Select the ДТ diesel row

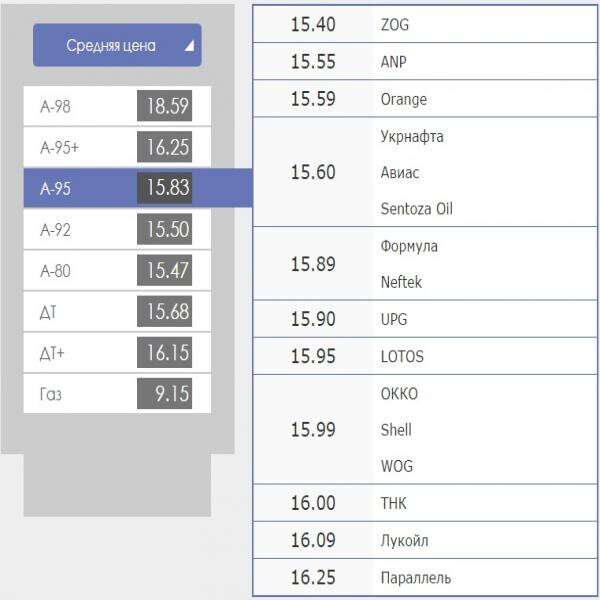tap(117, 311)
